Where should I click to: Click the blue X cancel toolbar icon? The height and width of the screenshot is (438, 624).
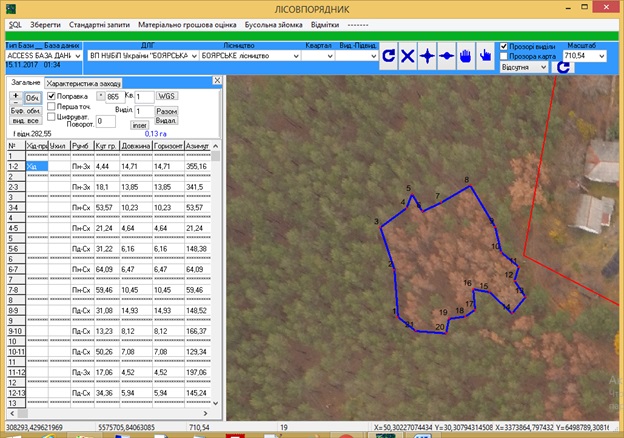coord(408,56)
